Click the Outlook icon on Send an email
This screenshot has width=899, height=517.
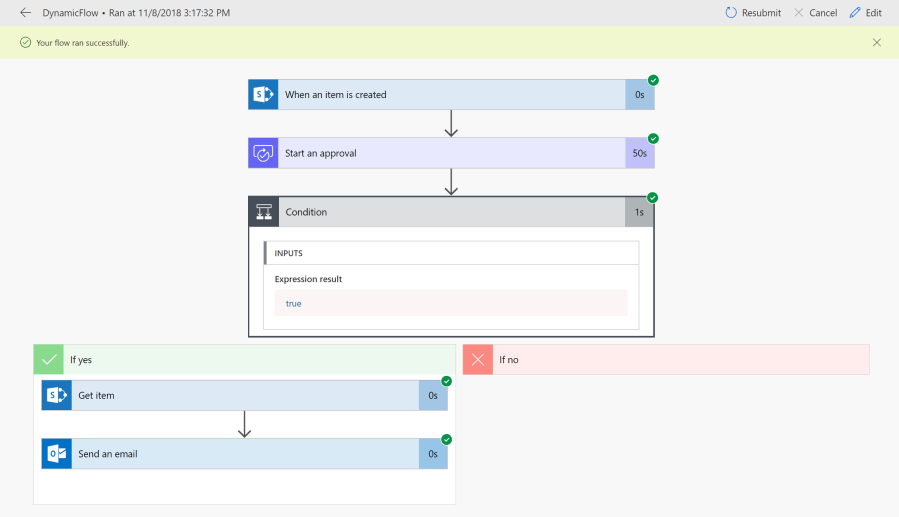tap(56, 453)
